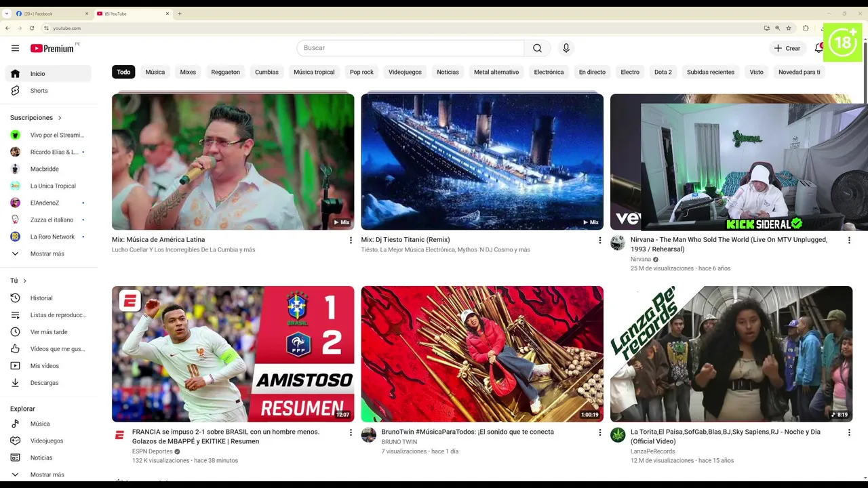This screenshot has width=868, height=488.
Task: Open Listas de reproducción
Action: (47, 315)
